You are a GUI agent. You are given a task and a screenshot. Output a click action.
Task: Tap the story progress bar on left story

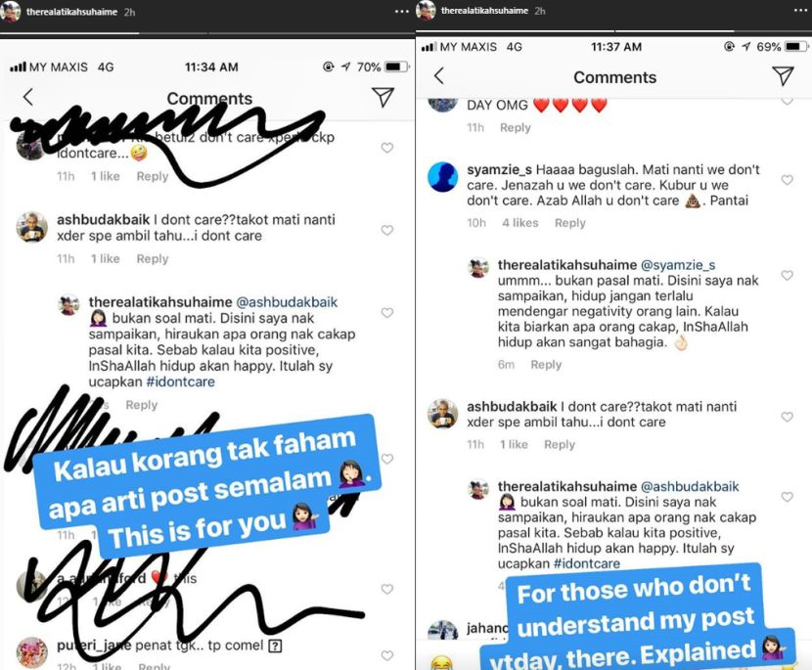(207, 34)
